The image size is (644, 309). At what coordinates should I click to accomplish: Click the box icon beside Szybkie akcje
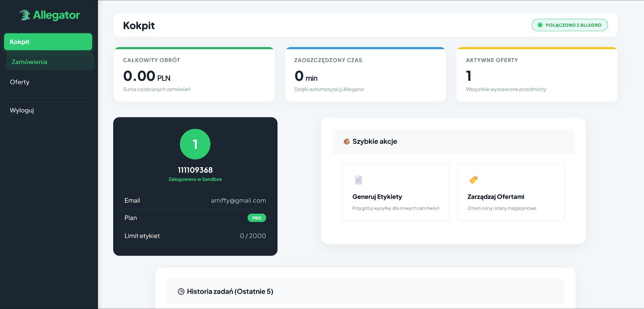pyautogui.click(x=346, y=142)
